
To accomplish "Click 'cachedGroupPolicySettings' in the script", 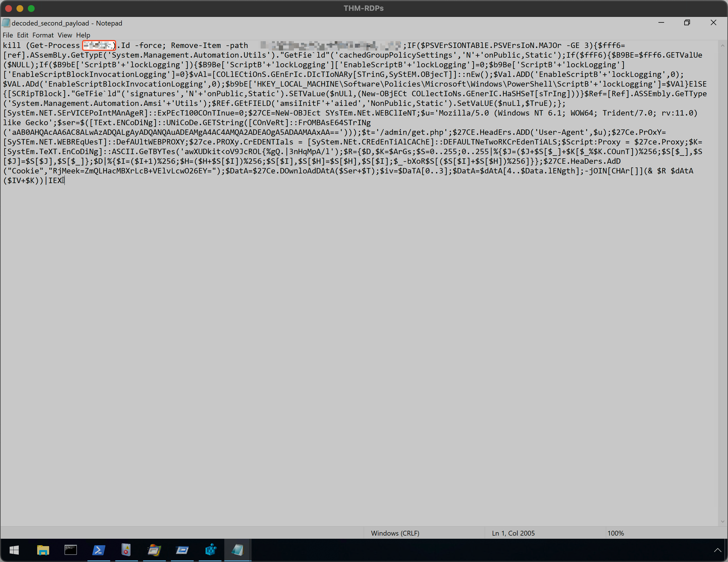I will pos(396,55).
